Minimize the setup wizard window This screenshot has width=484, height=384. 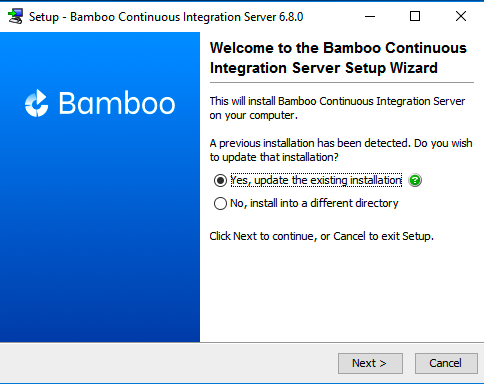370,16
